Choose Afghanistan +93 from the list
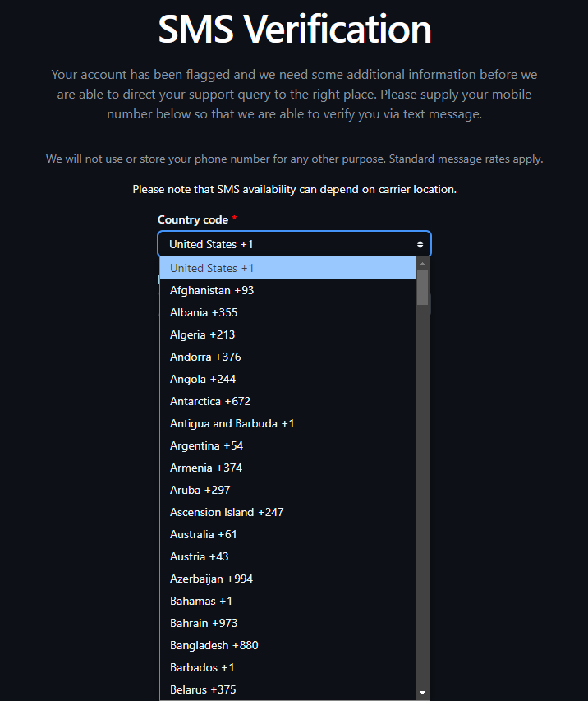This screenshot has width=588, height=701. pyautogui.click(x=287, y=290)
